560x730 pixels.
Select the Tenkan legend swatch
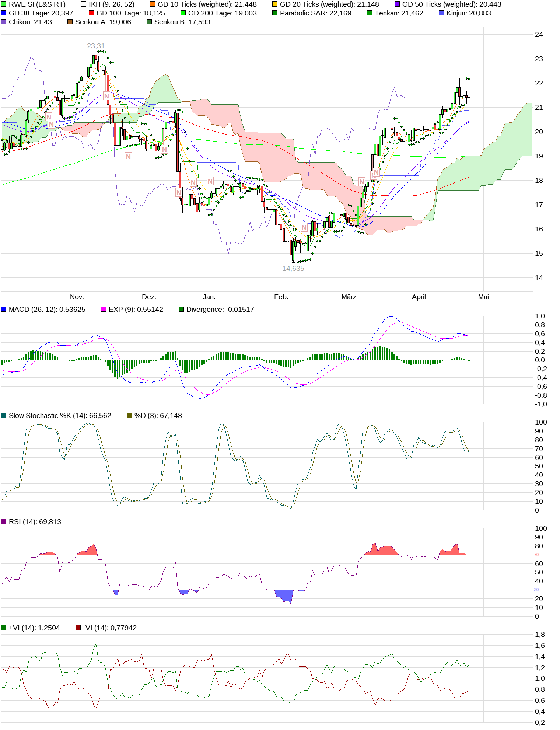370,13
